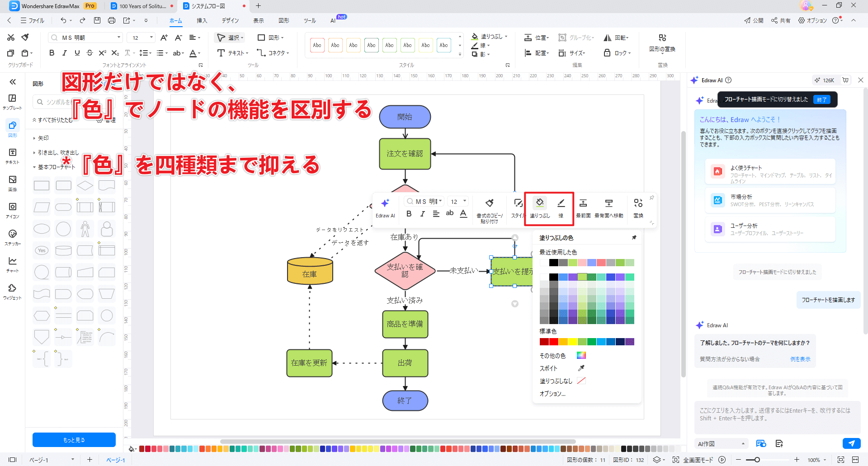
Task: Open ウィジェット panel in the left sidebar
Action: pos(12,292)
